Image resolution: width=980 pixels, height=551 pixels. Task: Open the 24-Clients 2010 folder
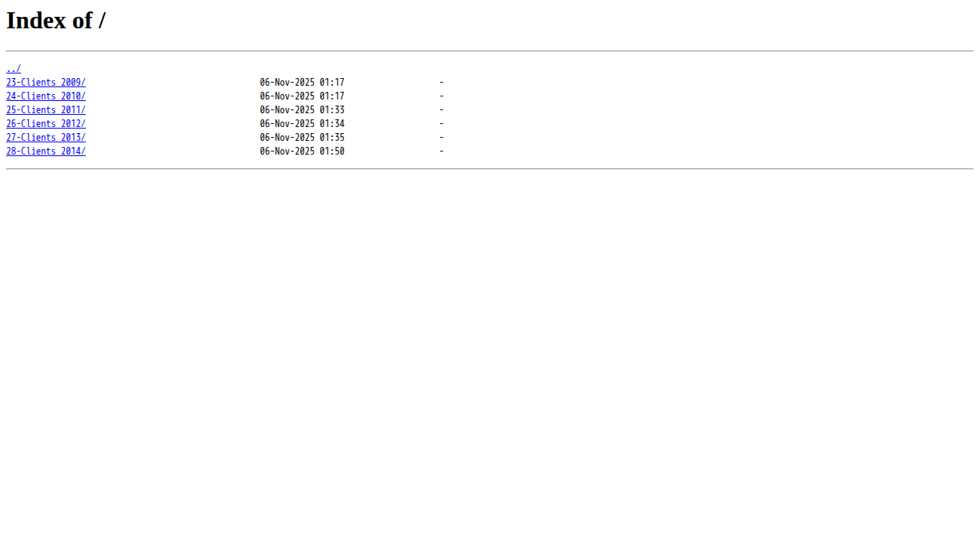tap(46, 96)
